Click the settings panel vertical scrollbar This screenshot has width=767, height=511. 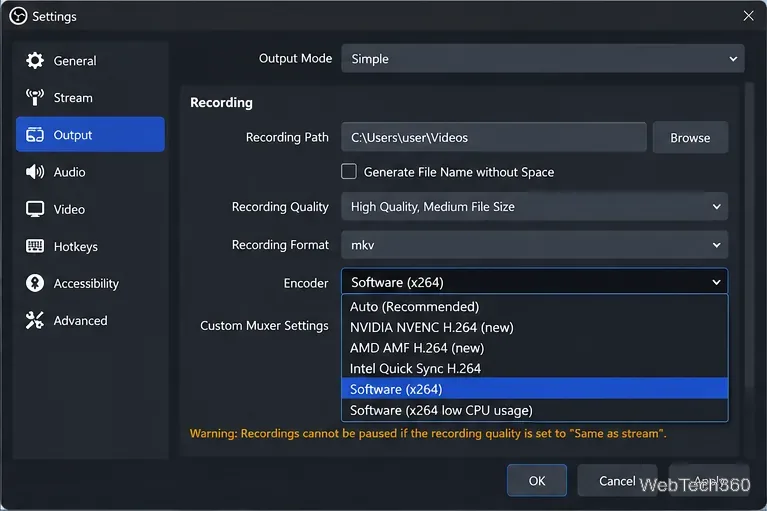(749, 235)
